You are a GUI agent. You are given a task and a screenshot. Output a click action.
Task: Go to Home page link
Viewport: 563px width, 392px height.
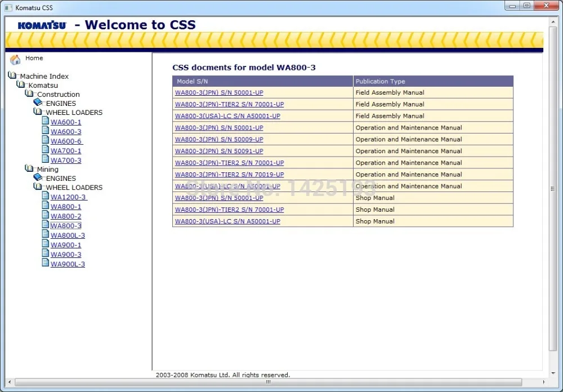point(34,58)
